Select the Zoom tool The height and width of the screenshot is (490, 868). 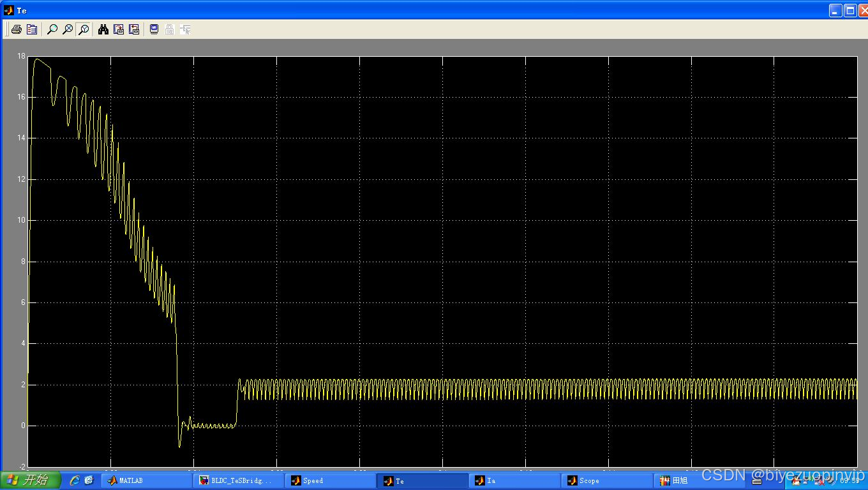pyautogui.click(x=52, y=29)
